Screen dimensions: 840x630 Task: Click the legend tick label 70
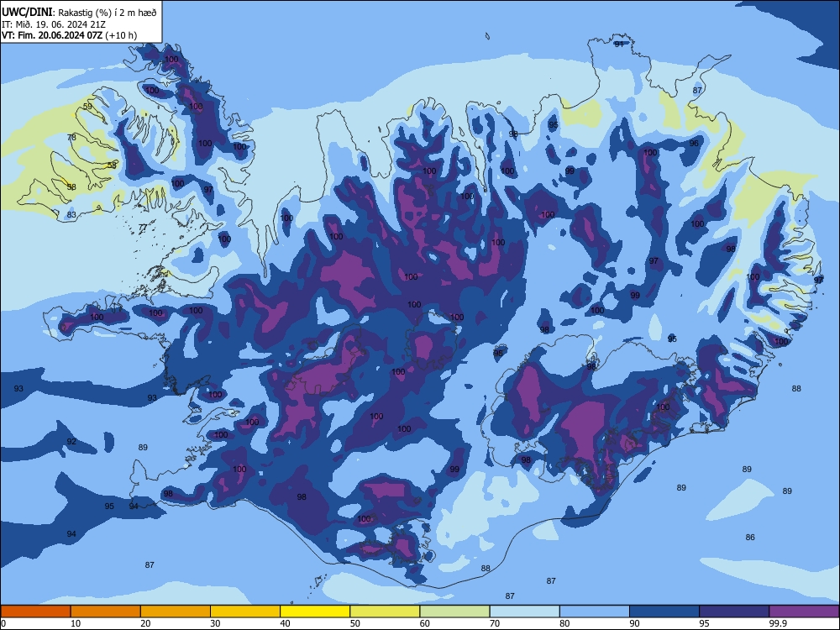[495, 623]
